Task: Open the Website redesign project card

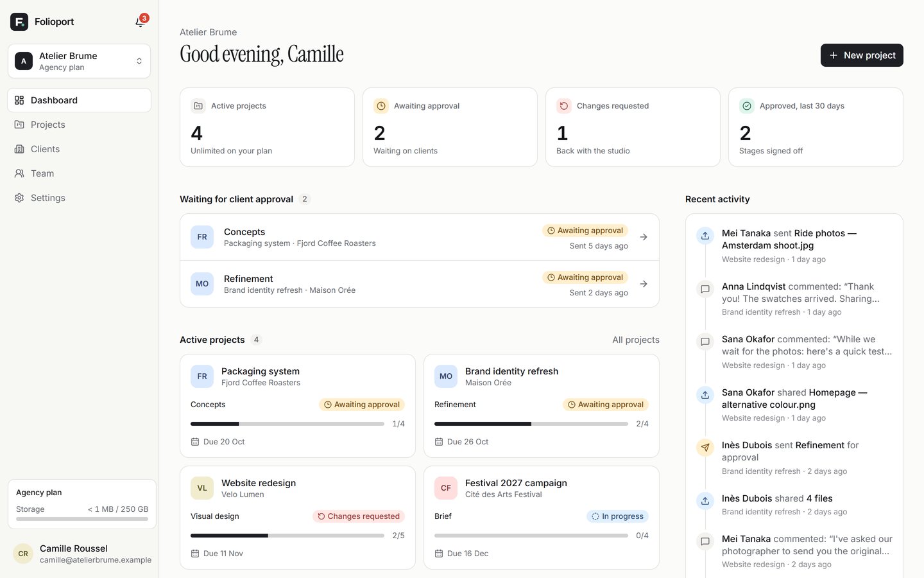Action: [x=298, y=518]
